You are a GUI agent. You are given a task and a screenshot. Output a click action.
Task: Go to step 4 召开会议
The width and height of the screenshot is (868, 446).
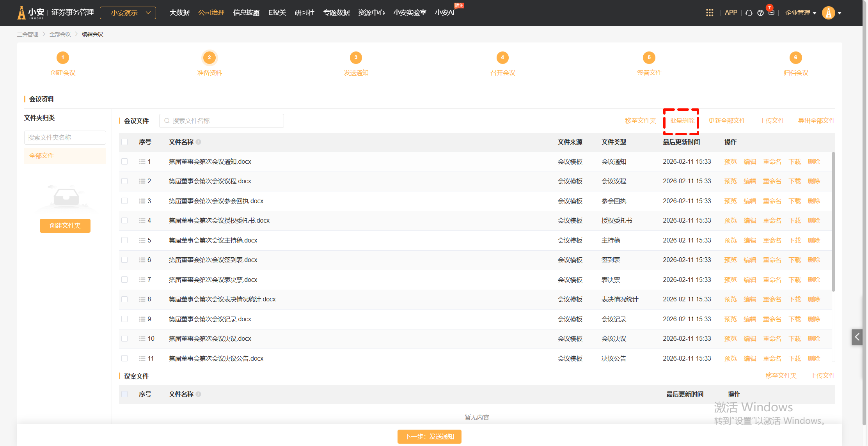coord(502,58)
